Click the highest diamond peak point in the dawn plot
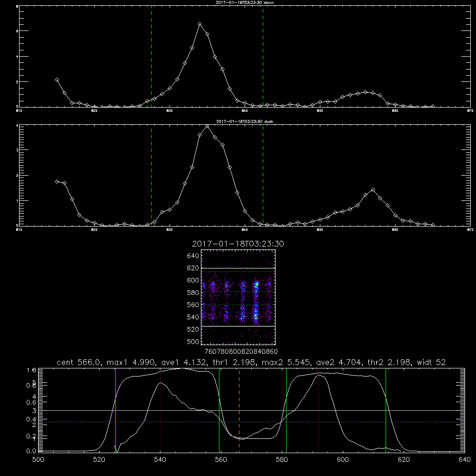Image resolution: width=476 pixels, height=476 pixels. tap(199, 24)
